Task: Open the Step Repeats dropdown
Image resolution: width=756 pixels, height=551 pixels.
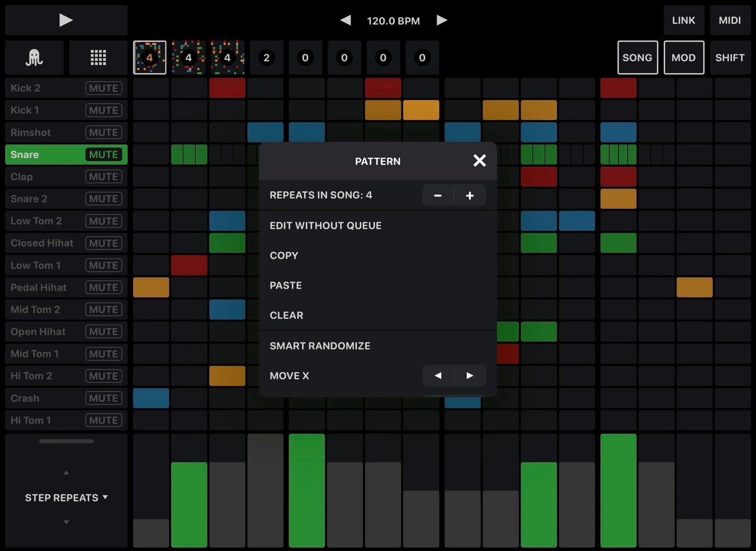Action: click(66, 498)
